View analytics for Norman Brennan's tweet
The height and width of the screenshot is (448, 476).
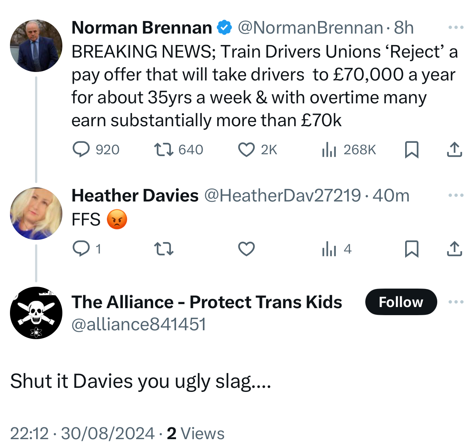point(329,150)
